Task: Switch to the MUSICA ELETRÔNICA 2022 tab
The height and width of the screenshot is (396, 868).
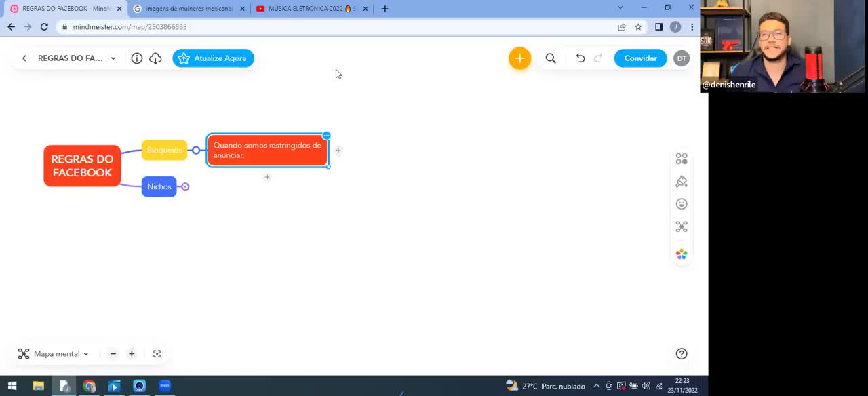Action: (311, 9)
